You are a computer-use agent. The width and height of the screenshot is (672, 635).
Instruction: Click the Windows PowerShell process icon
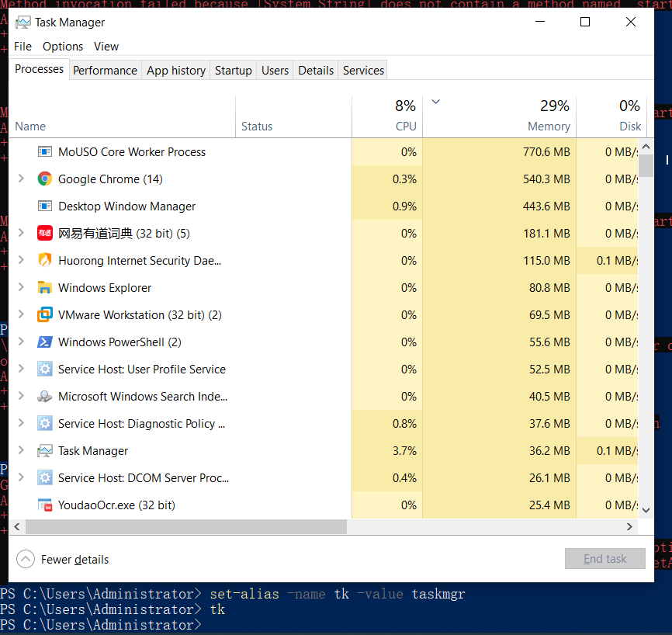(44, 342)
